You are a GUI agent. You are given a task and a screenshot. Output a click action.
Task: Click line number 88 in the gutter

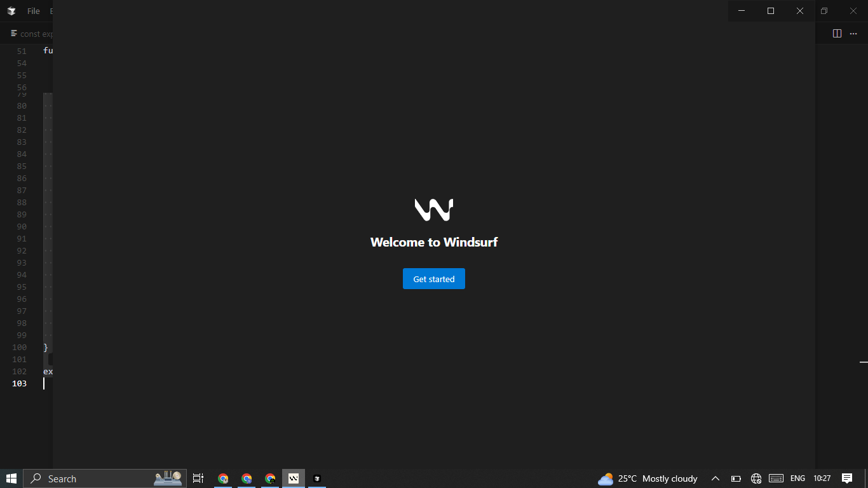coord(22,202)
